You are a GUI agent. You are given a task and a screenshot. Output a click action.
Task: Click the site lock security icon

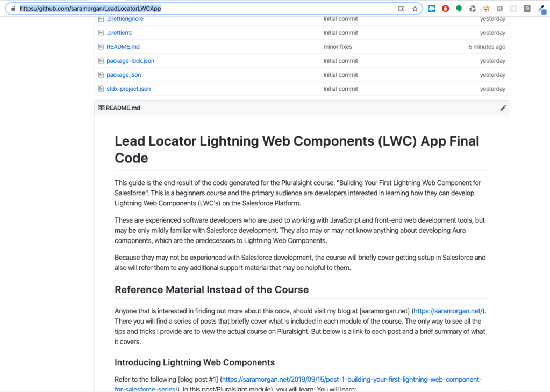coord(13,9)
